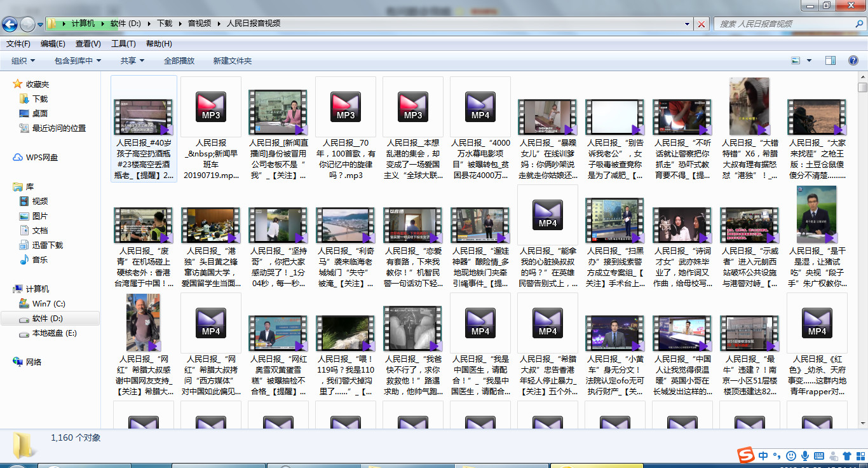Select the 我是中国医生，请配合 MP4 icon
Image resolution: width=868 pixels, height=468 pixels.
(x=480, y=323)
